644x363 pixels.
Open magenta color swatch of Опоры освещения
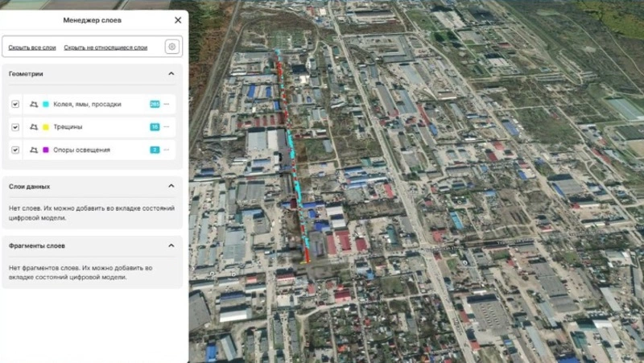[x=46, y=150]
